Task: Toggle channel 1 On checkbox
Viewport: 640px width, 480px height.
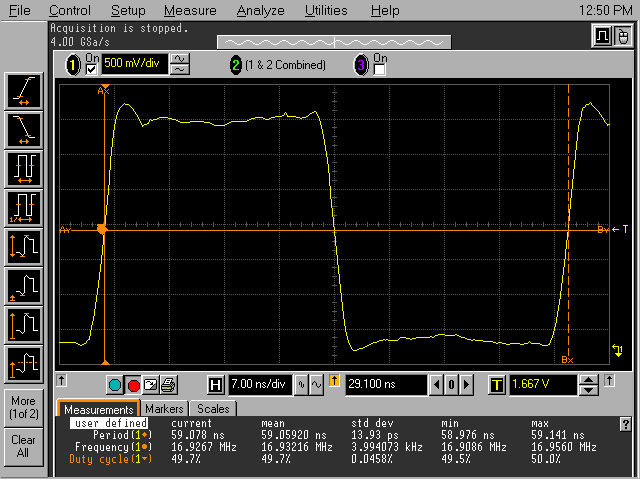Action: click(92, 70)
